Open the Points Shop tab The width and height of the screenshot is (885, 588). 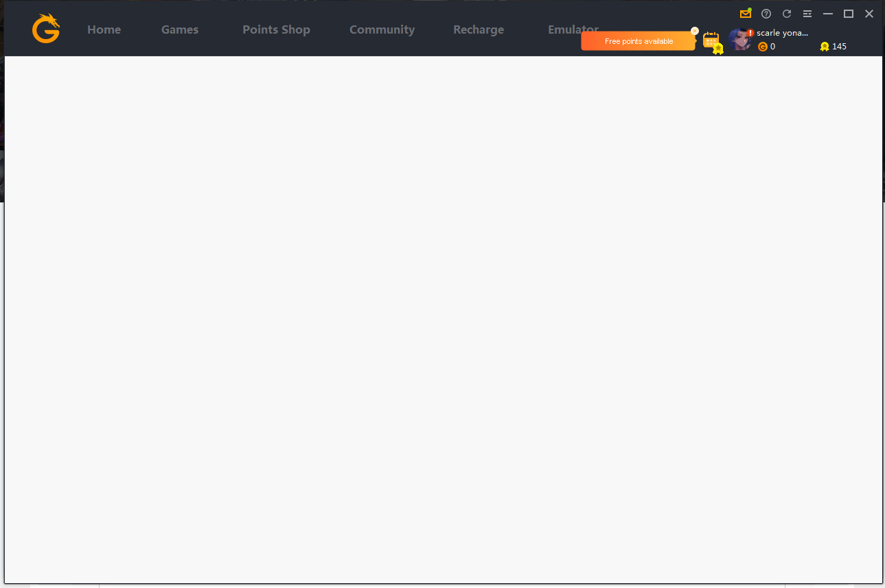click(x=276, y=30)
